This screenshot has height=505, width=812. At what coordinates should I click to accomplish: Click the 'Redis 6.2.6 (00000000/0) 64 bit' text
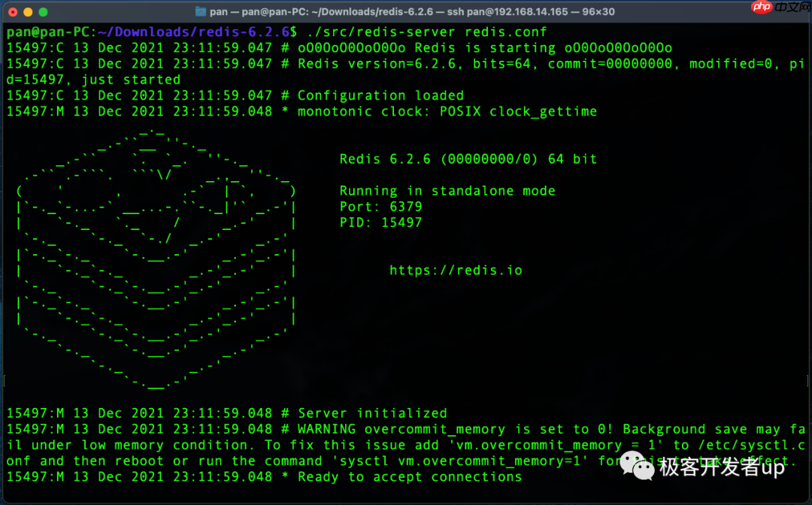(468, 159)
